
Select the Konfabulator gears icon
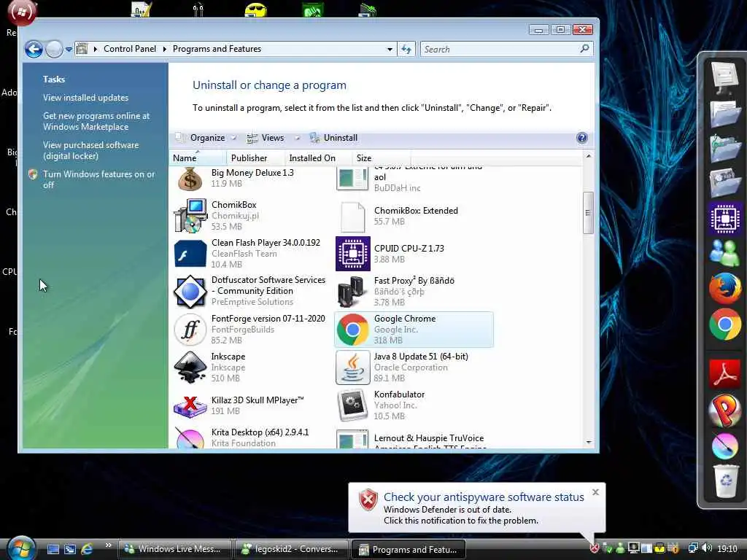click(x=353, y=405)
